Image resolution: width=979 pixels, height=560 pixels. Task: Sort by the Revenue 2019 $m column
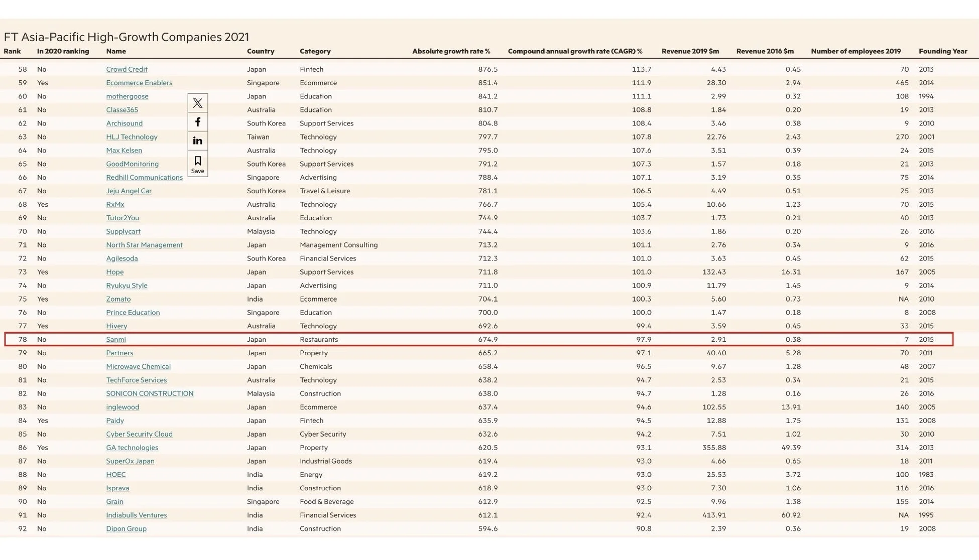click(690, 51)
